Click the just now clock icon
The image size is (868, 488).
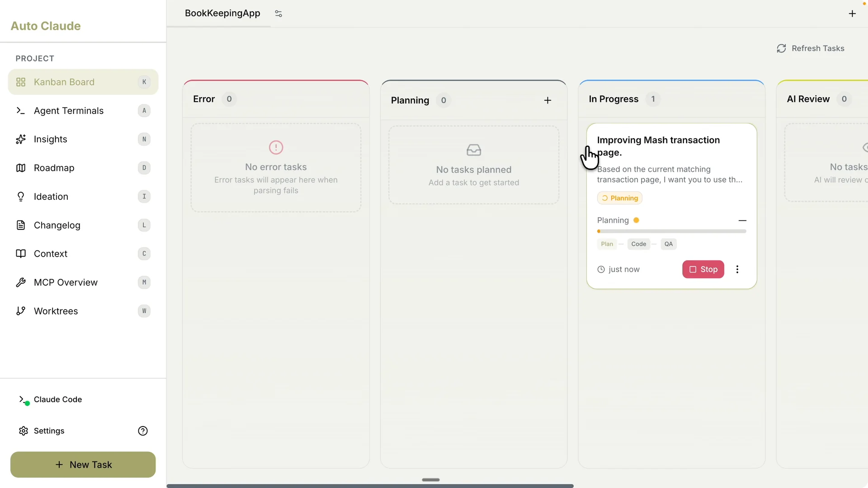click(x=601, y=269)
